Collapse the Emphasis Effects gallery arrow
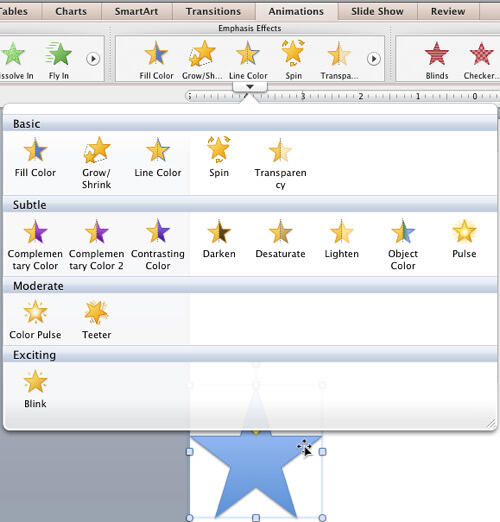The height and width of the screenshot is (522, 500). (x=250, y=87)
